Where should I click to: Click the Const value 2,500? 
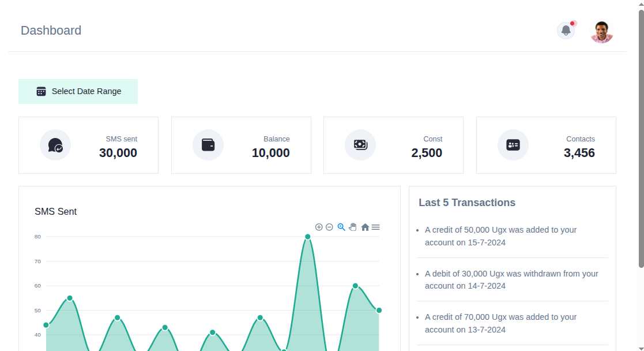[x=427, y=153]
